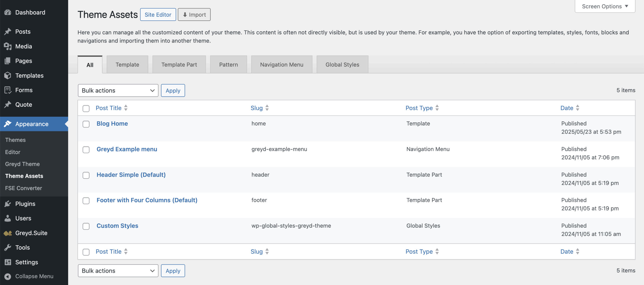Open the Themes submenu item
Image resolution: width=644 pixels, height=285 pixels.
pos(15,140)
